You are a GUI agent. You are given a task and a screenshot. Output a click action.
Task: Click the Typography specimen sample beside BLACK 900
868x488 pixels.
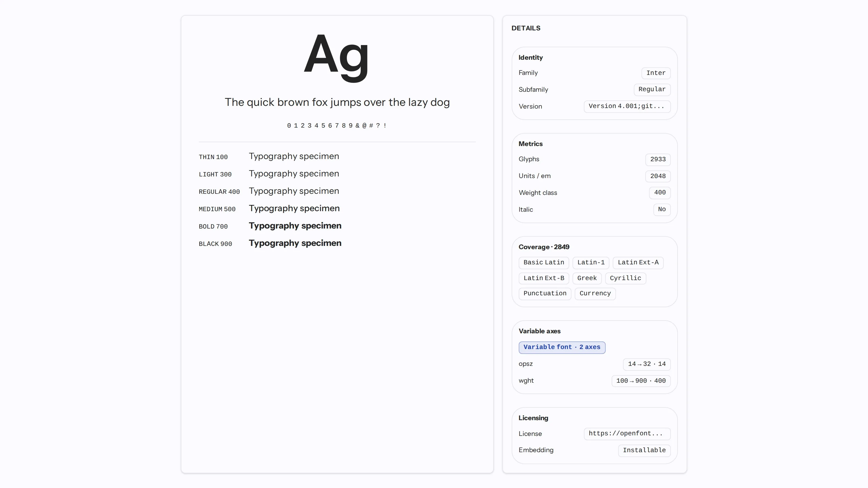click(295, 243)
